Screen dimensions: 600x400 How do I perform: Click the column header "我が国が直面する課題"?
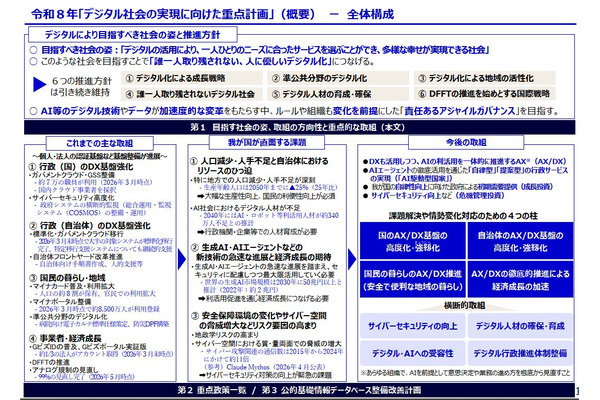tap(267, 142)
